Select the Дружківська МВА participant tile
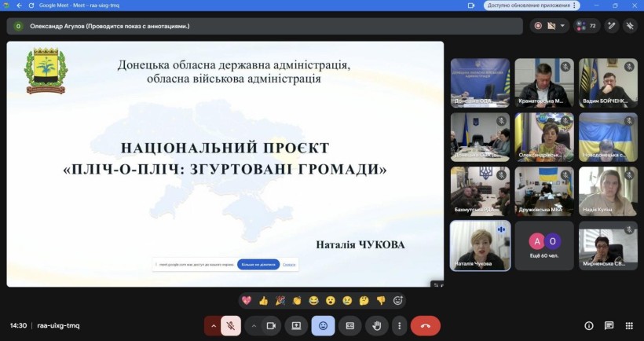The image size is (644, 341). pyautogui.click(x=544, y=192)
